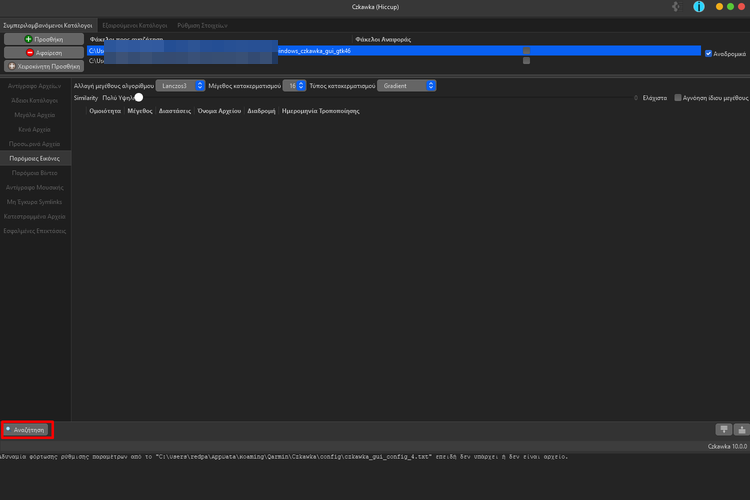Open settings icon left of info icon

677,7
